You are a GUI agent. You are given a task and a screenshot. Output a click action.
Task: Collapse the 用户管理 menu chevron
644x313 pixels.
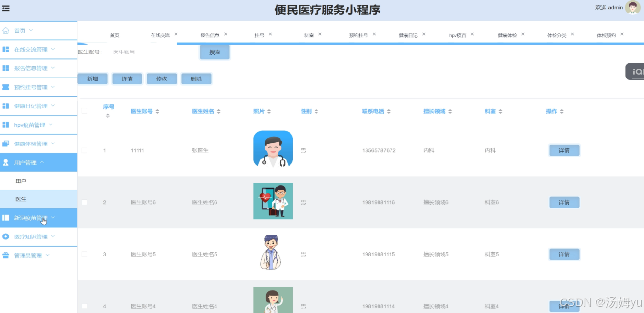[42, 162]
